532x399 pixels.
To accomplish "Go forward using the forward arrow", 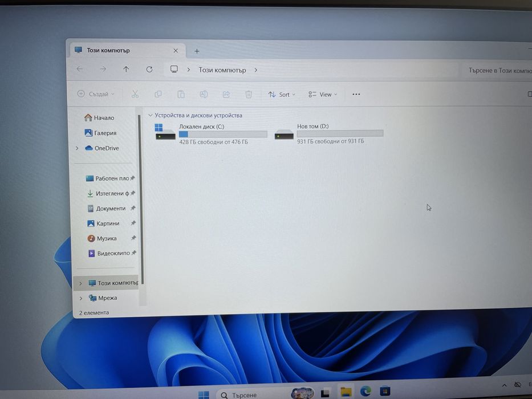I will [x=103, y=69].
